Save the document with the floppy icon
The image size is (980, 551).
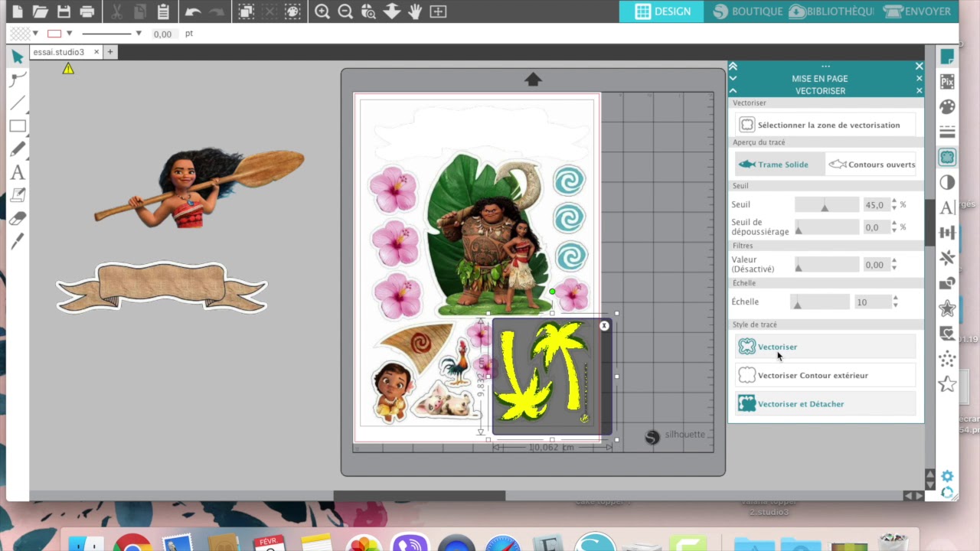coord(64,11)
